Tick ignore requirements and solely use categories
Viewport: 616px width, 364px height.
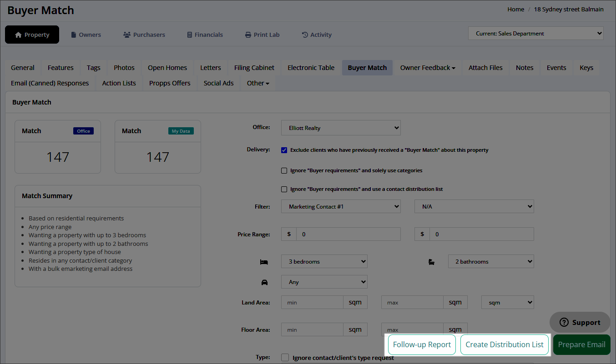(284, 171)
